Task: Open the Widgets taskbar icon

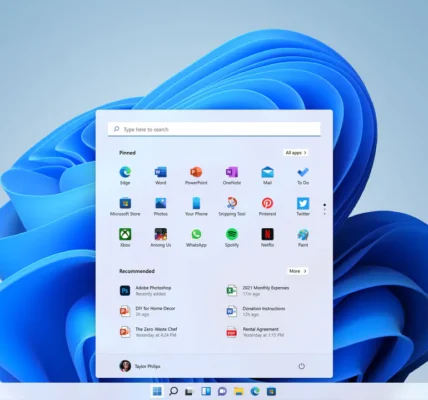Action: coord(206,391)
